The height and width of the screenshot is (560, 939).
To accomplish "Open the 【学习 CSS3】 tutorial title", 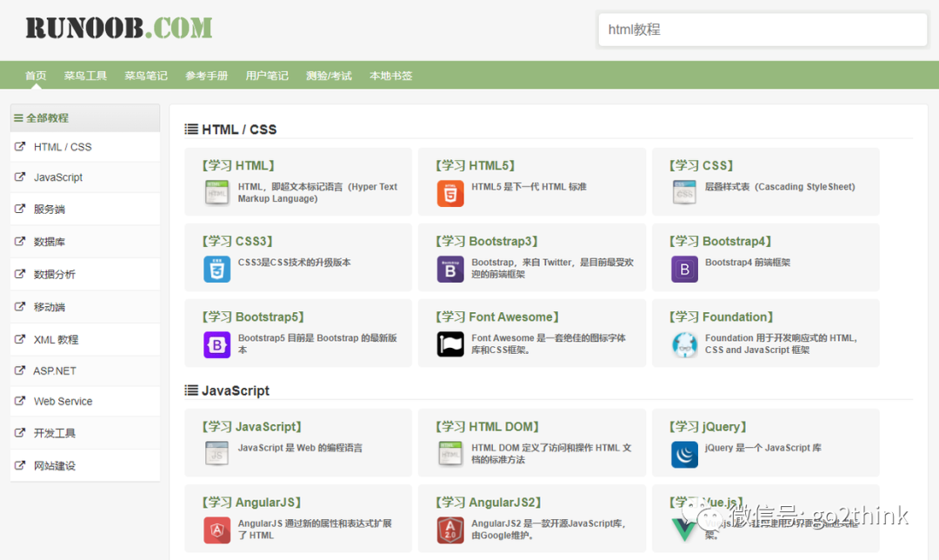I will [x=237, y=241].
